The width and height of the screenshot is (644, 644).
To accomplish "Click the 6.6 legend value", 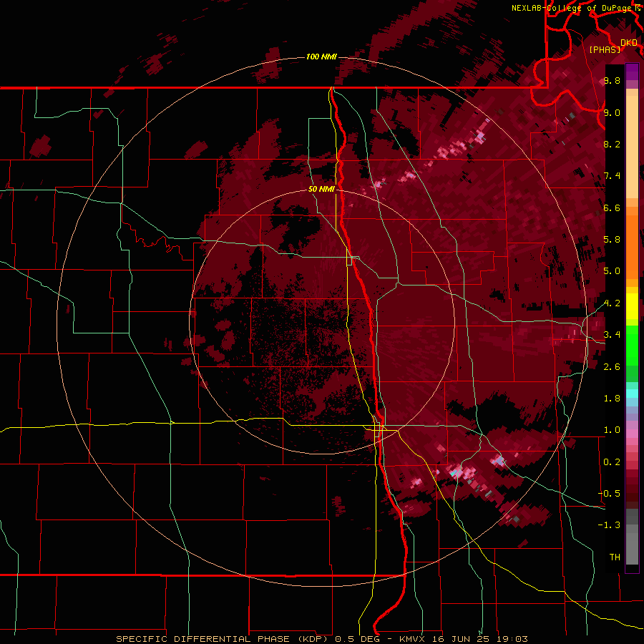I will point(612,208).
